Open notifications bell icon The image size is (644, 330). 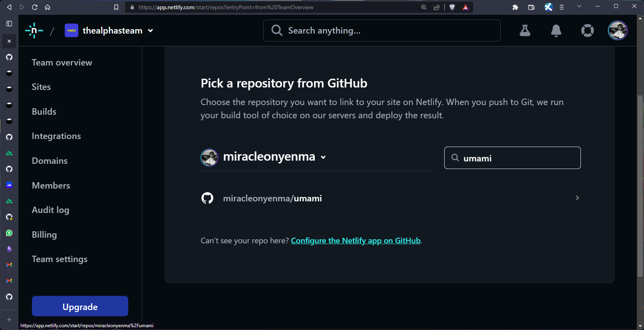point(556,30)
